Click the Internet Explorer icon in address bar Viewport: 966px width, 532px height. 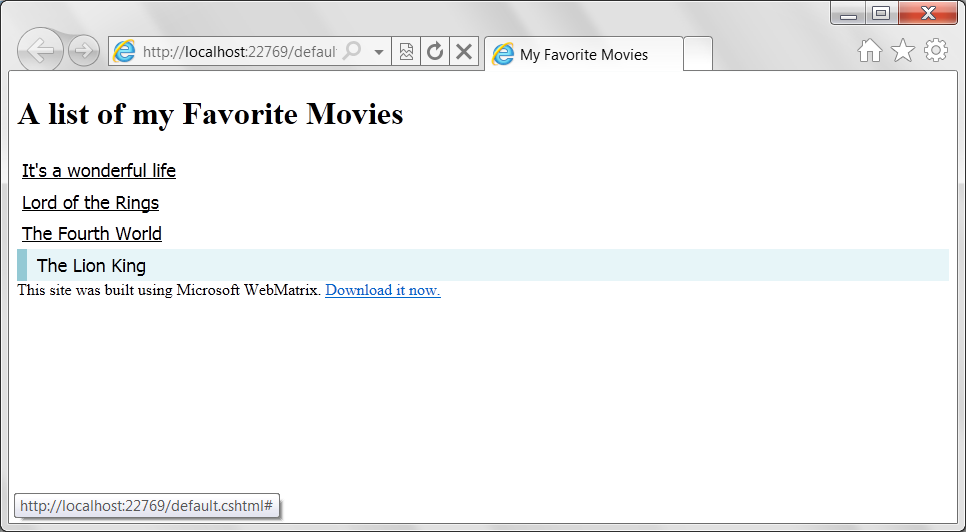click(124, 51)
